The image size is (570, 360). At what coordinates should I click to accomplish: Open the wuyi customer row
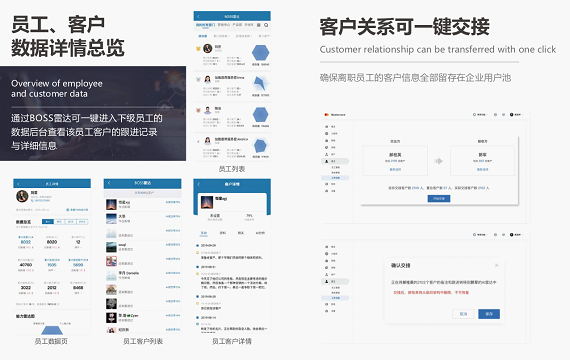point(143,247)
